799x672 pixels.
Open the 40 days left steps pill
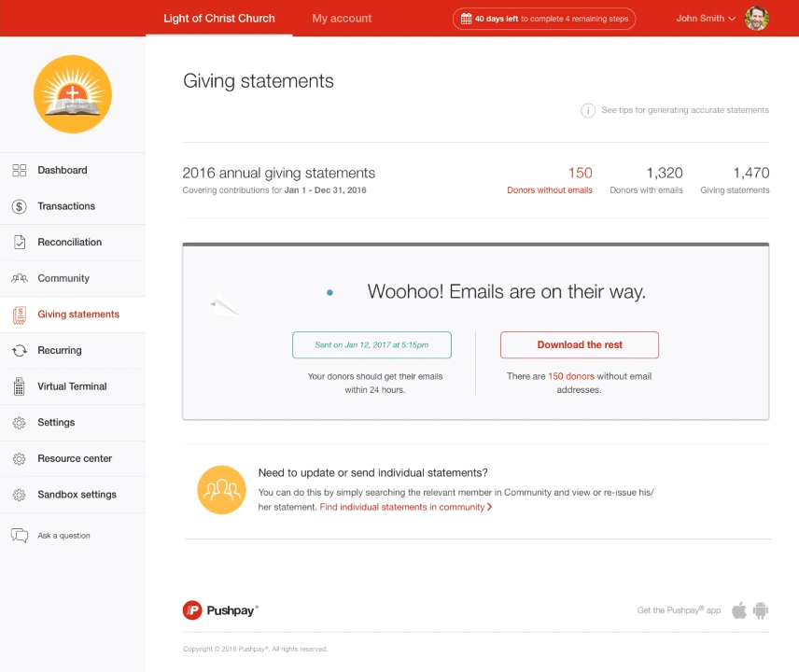pyautogui.click(x=543, y=19)
